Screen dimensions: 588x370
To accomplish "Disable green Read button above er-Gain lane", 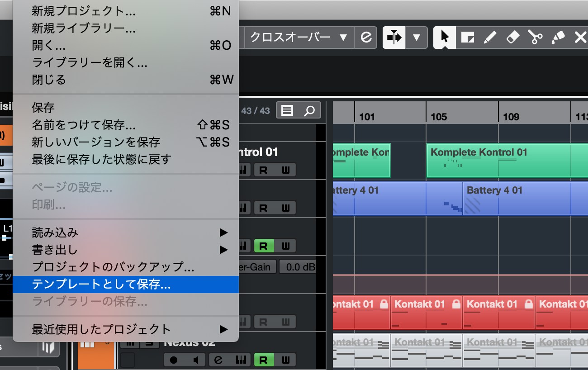I will tap(264, 246).
